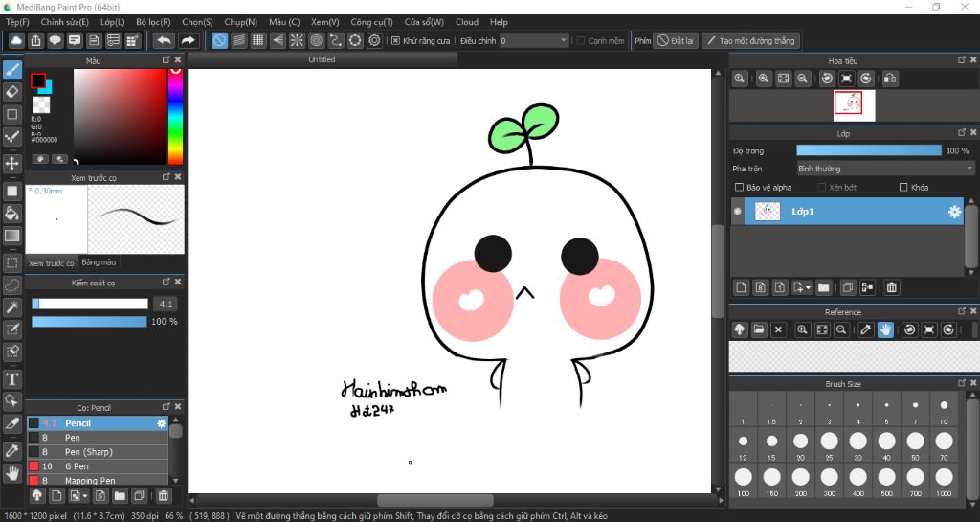Select G Pen in the brush list
The width and height of the screenshot is (980, 522).
click(x=75, y=465)
